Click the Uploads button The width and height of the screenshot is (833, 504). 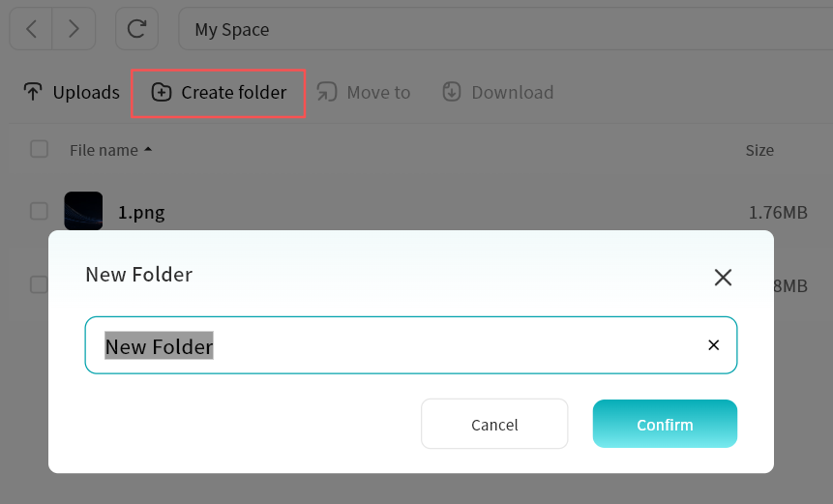tap(72, 93)
